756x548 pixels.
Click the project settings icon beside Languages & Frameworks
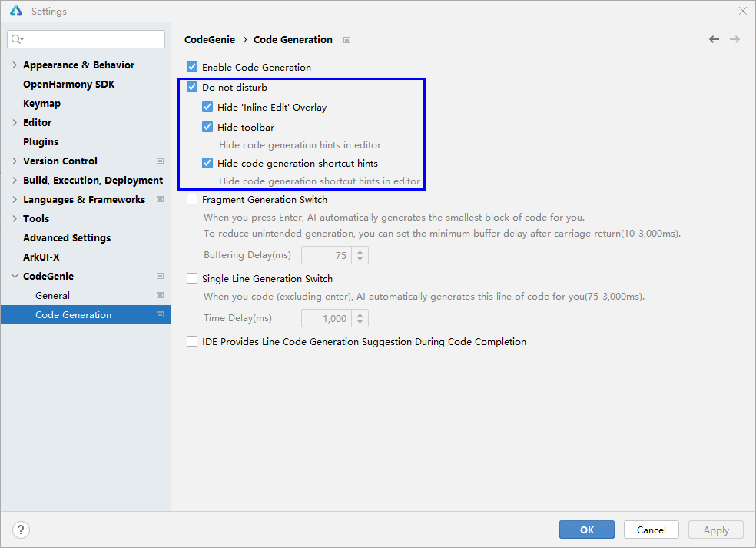(160, 200)
